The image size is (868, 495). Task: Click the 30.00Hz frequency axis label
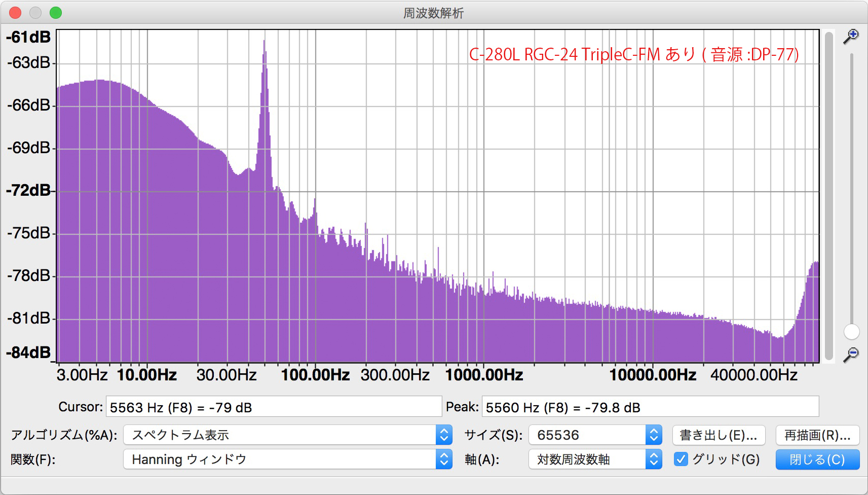227,375
